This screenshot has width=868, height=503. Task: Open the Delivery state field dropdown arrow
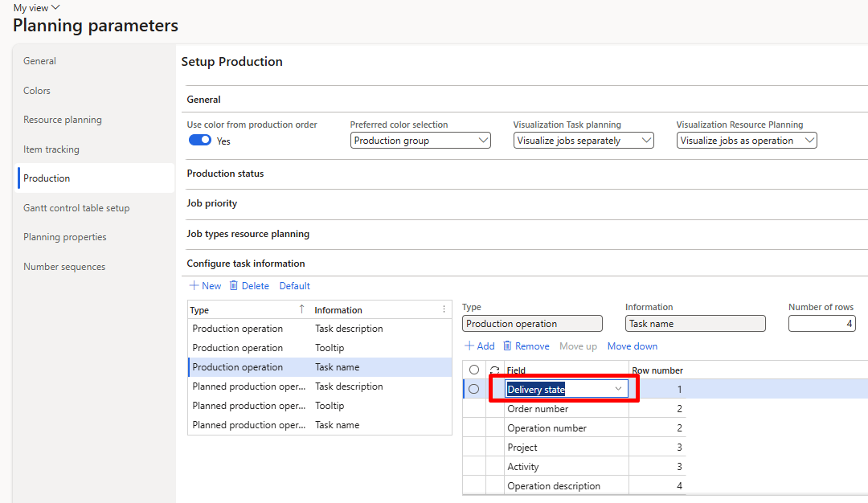coord(618,389)
